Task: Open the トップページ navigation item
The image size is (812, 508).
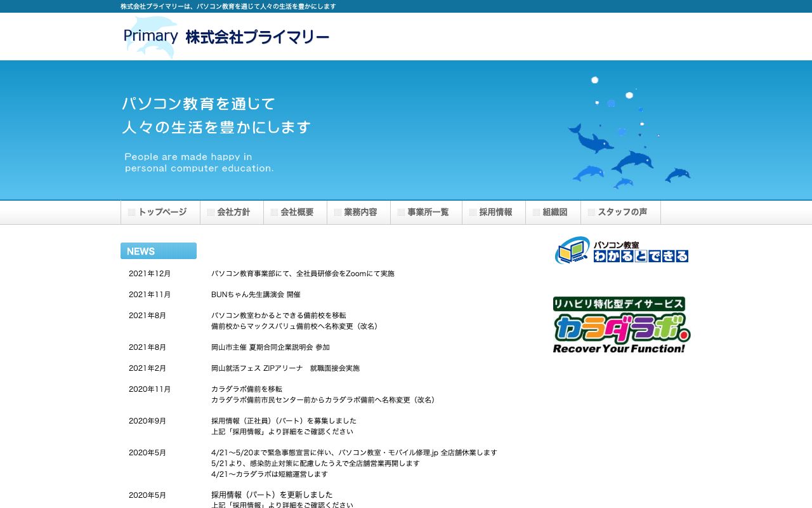Action: [x=160, y=212]
